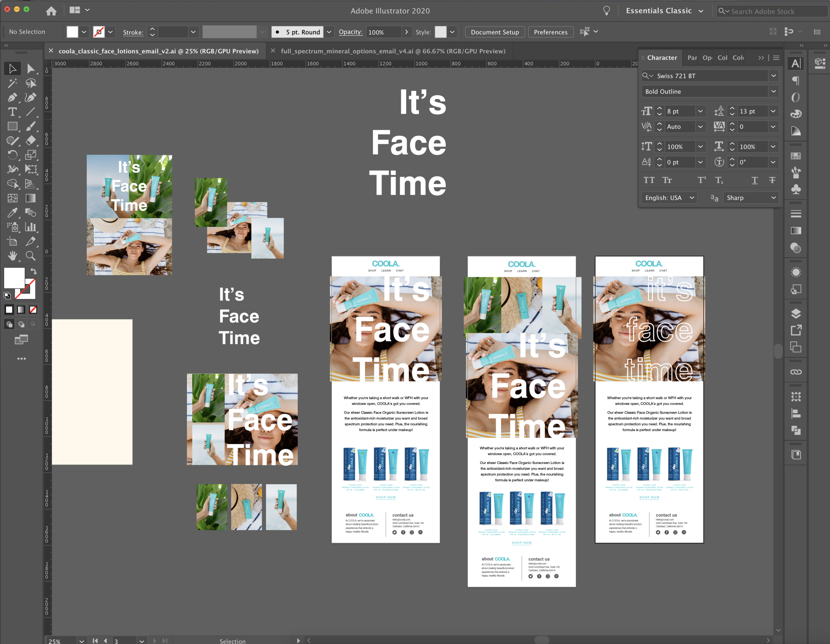Select the Line Segment tool
The height and width of the screenshot is (644, 830).
pyautogui.click(x=31, y=112)
